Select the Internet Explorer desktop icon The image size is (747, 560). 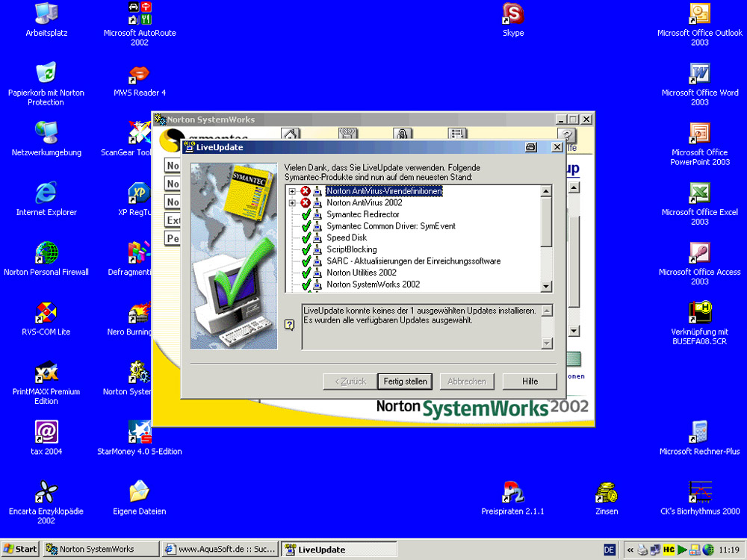(46, 193)
